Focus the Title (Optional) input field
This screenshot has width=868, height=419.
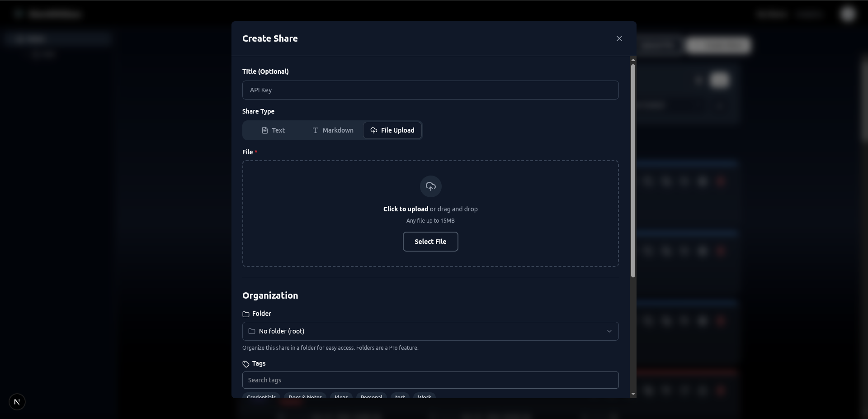pos(430,90)
